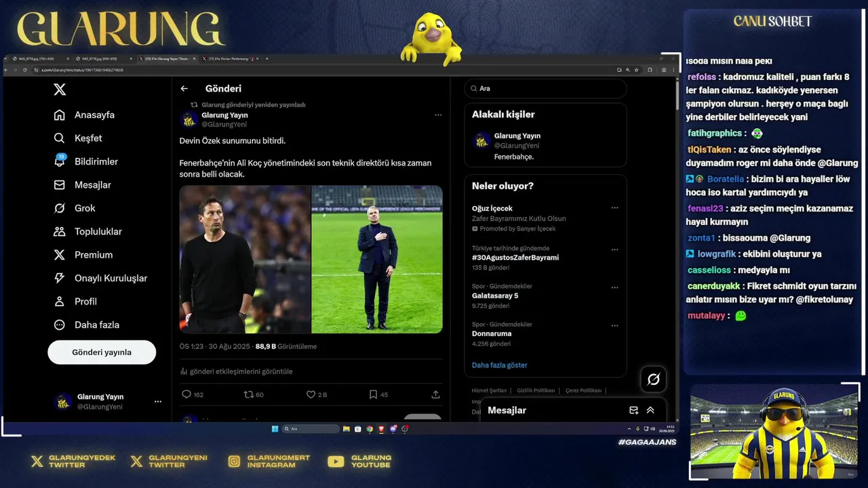Open Topluluklar in the sidebar
This screenshot has height=488, width=868.
(x=88, y=232)
